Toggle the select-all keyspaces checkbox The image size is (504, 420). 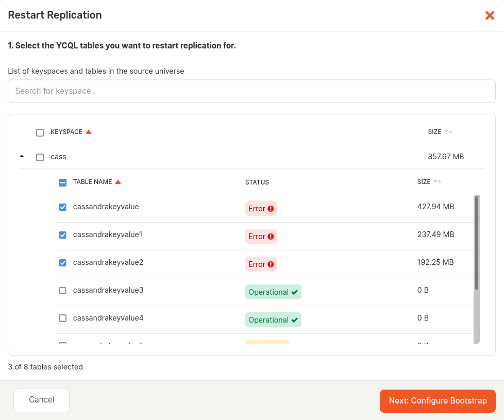click(40, 132)
